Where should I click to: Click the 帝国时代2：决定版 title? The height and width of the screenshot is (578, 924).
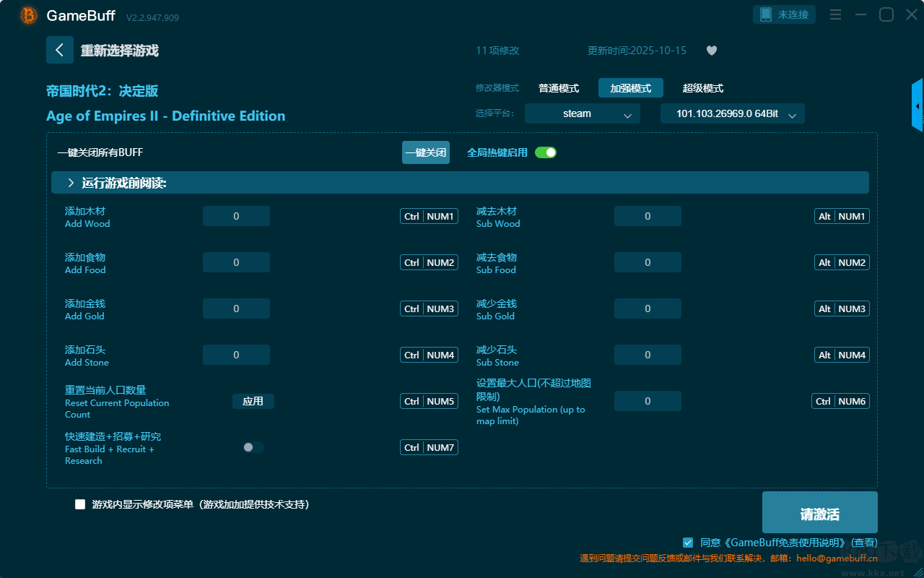(x=102, y=91)
